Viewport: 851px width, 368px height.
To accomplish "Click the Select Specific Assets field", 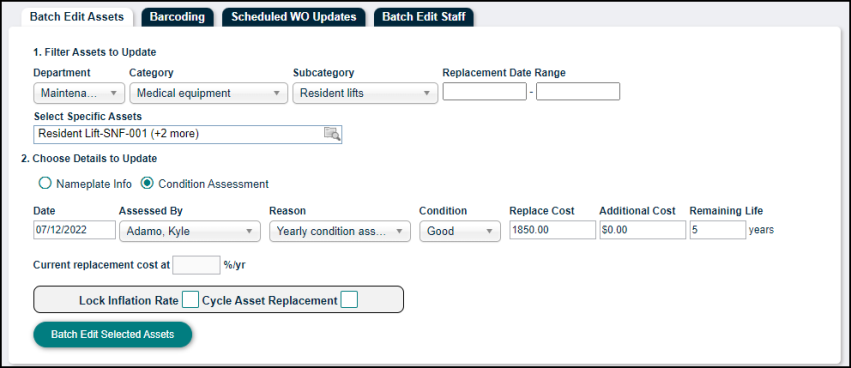I will tap(188, 134).
